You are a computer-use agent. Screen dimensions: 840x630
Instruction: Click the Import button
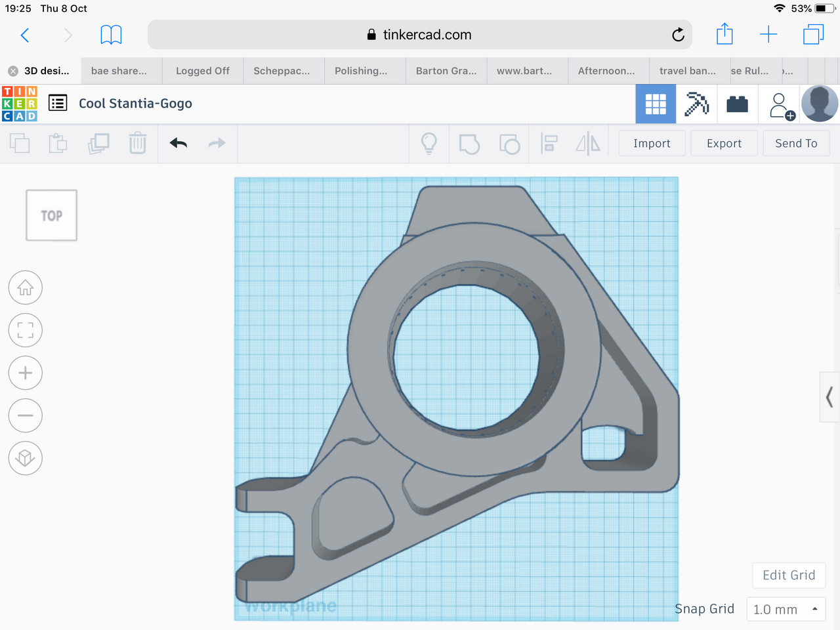[652, 143]
